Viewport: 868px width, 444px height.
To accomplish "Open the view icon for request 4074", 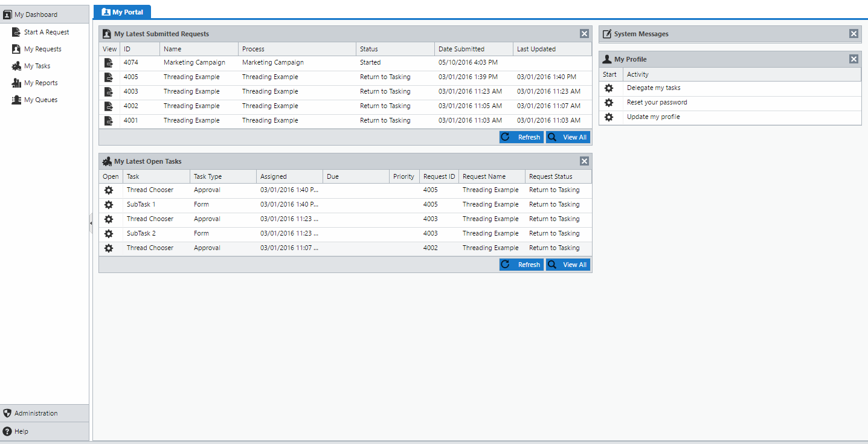I will pyautogui.click(x=109, y=63).
